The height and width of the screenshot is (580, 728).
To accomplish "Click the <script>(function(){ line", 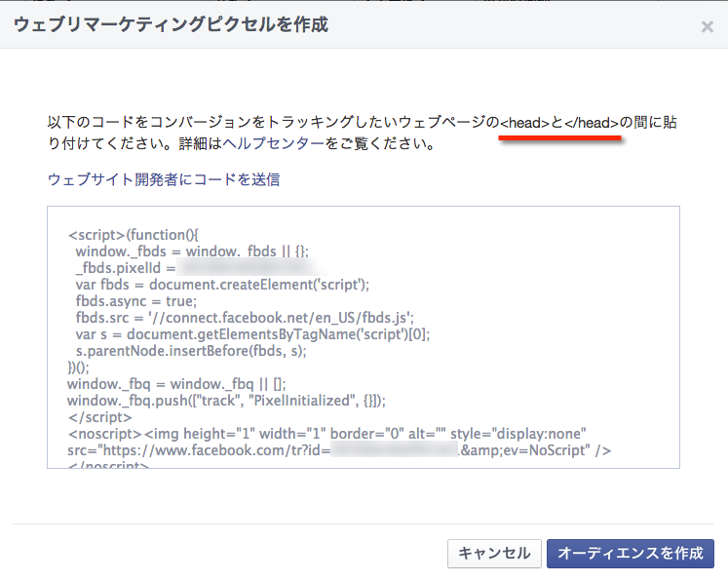I will point(134,235).
